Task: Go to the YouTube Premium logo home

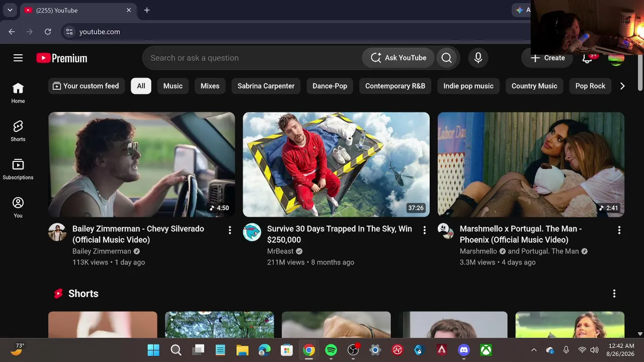Action: [x=62, y=58]
